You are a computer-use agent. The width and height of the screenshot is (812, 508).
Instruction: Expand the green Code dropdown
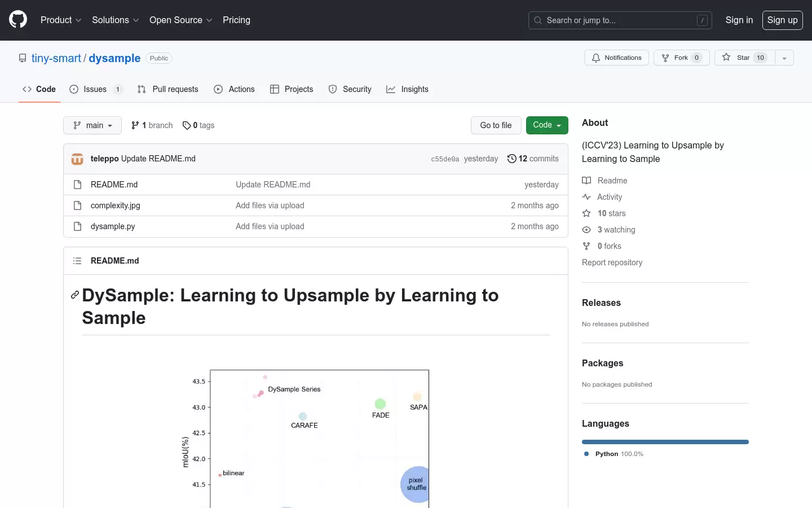click(x=547, y=125)
